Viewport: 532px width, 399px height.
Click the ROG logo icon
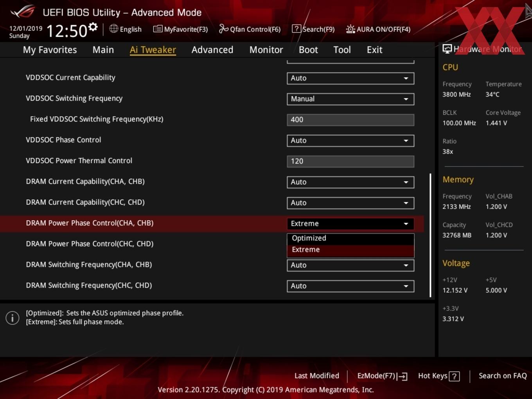(x=23, y=12)
